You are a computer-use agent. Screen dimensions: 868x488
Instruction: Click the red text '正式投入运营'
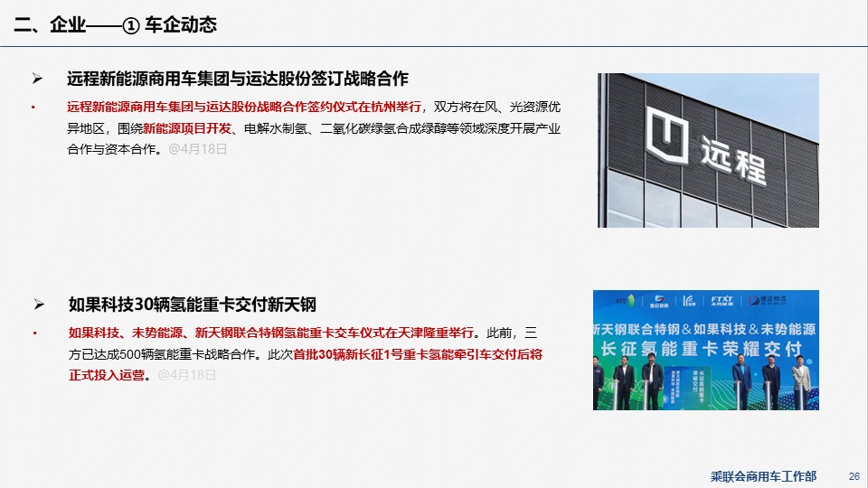click(107, 375)
